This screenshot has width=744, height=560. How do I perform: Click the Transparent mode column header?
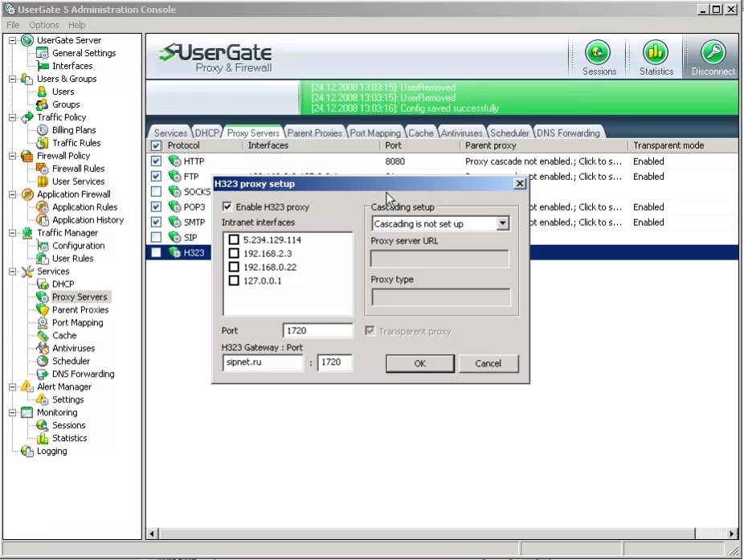click(x=668, y=145)
